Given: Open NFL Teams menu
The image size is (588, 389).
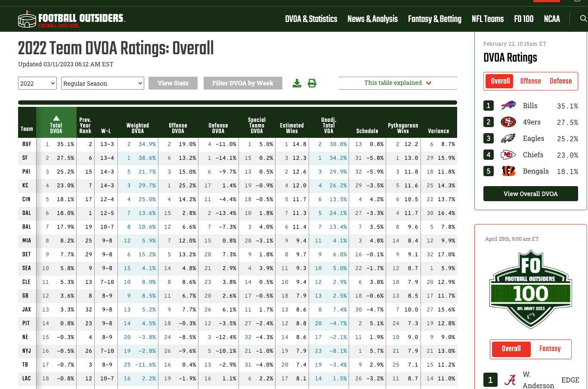Looking at the screenshot, I should coord(488,19).
